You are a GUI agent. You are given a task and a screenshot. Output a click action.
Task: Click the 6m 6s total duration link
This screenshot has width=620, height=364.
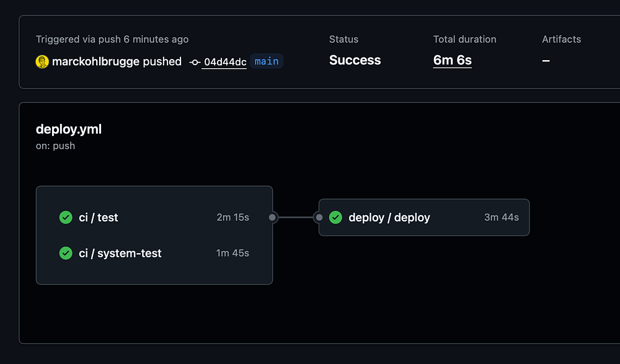pos(452,60)
